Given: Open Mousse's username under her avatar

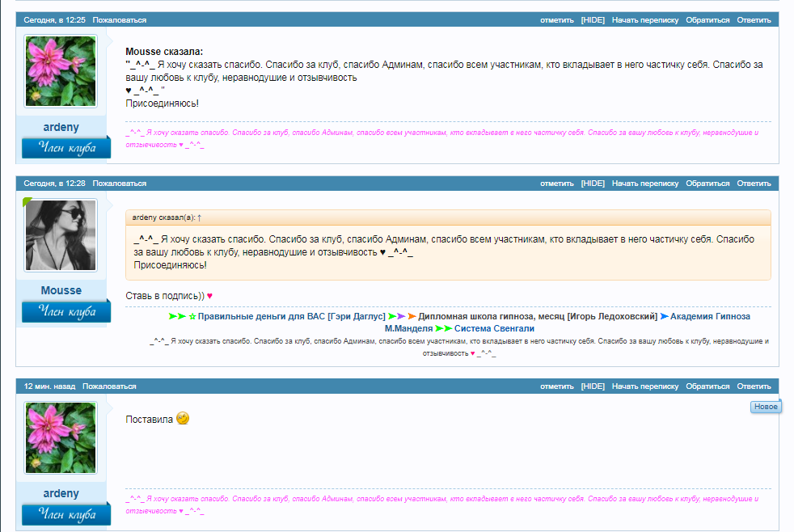Looking at the screenshot, I should coord(61,290).
